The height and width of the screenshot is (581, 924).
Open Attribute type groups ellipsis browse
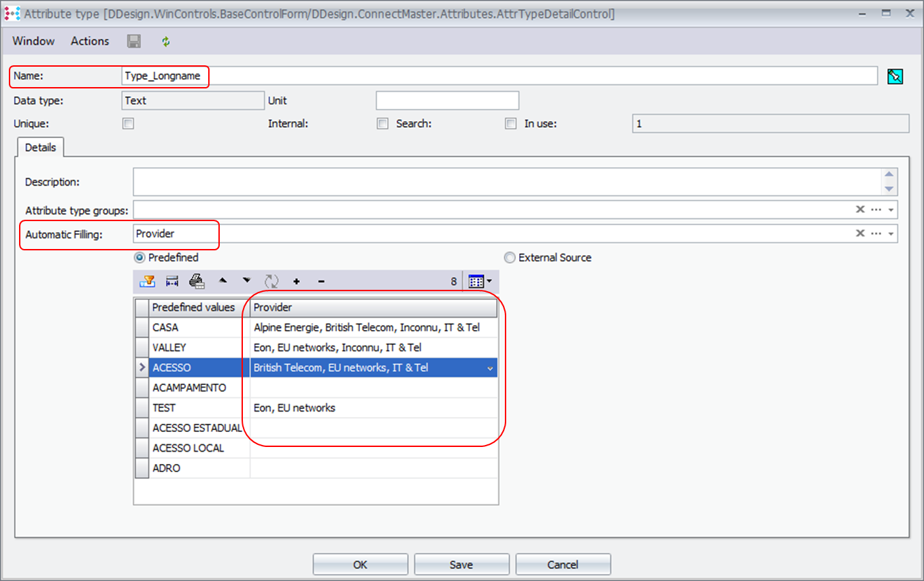(876, 210)
